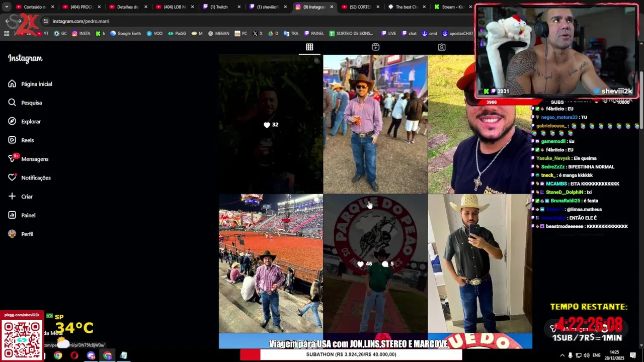The height and width of the screenshot is (362, 644).
Task: Switch to the '(404) PROCU' browser tab
Action: [80, 7]
